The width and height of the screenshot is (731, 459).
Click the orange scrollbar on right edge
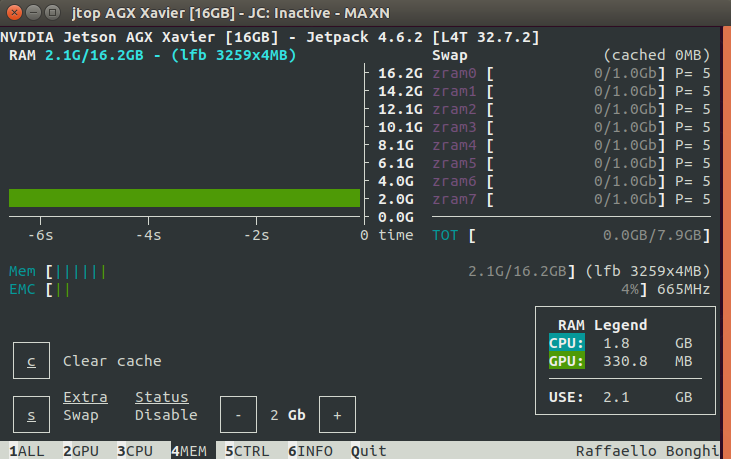pyautogui.click(x=727, y=242)
